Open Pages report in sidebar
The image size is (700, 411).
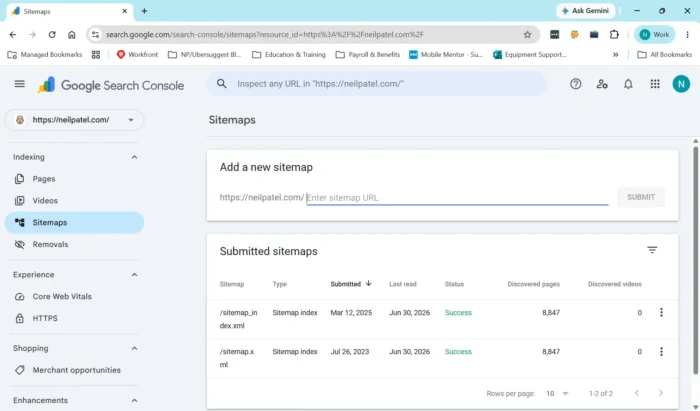pyautogui.click(x=74, y=179)
